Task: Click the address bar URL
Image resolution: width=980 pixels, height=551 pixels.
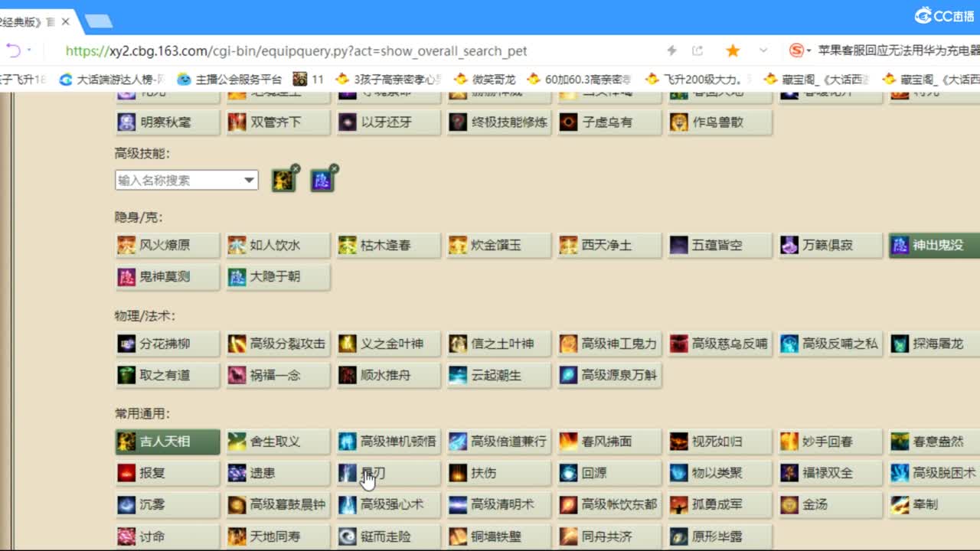Action: 296,51
